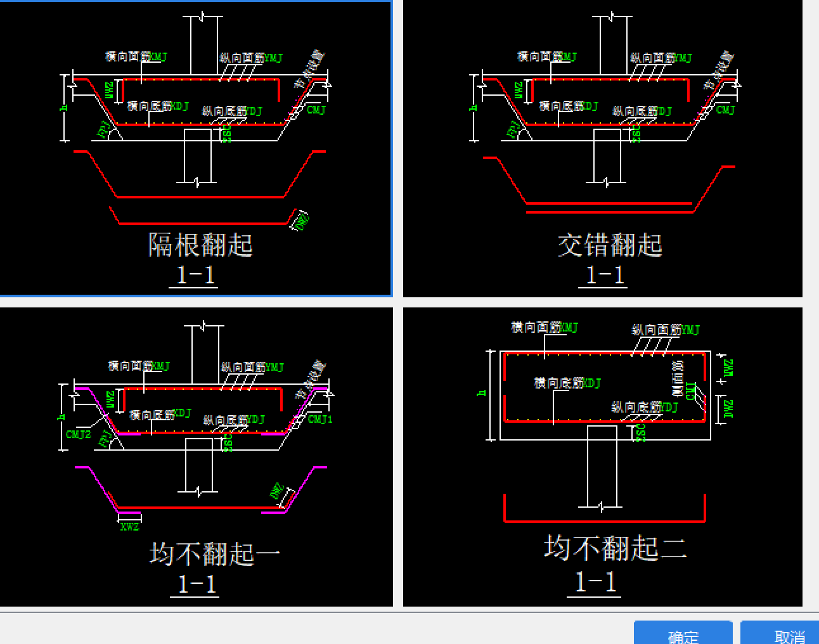Click the DWZ dimension in 隔根翻起 diagram

click(x=301, y=221)
